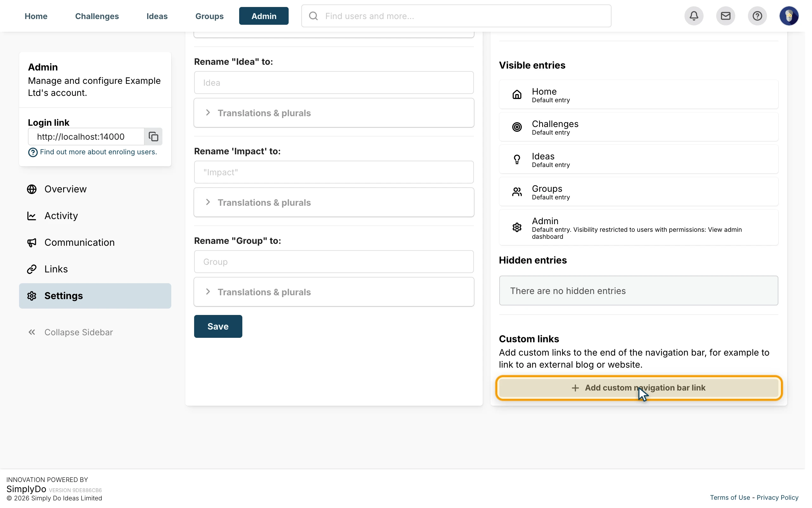
Task: Click the Communication megaphone icon in the sidebar
Action: 31,243
